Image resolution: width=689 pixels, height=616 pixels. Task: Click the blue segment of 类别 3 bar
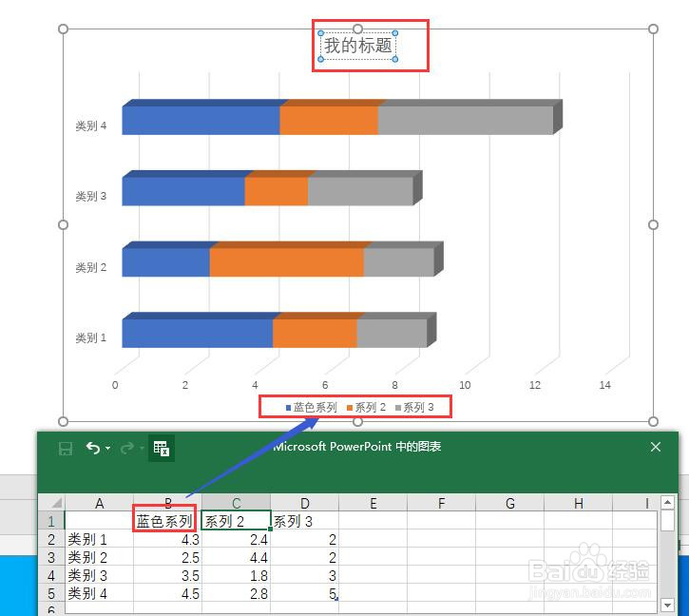coord(183,191)
